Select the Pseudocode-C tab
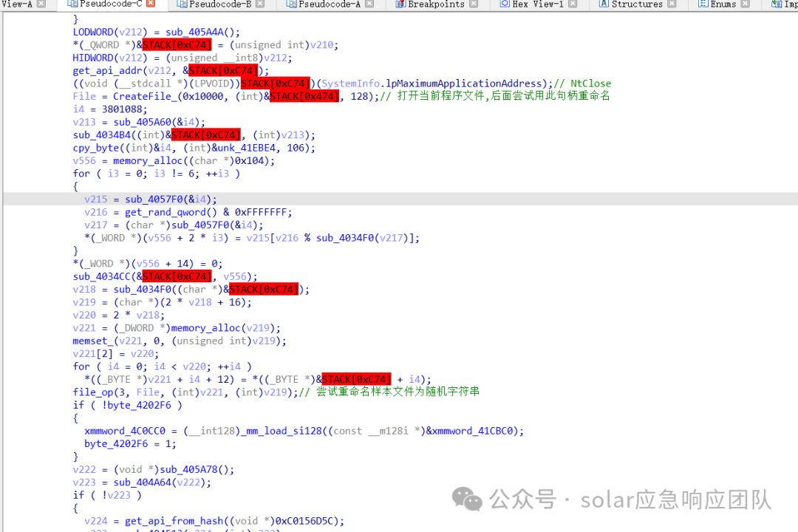Image resolution: width=798 pixels, height=532 pixels. [111, 4]
